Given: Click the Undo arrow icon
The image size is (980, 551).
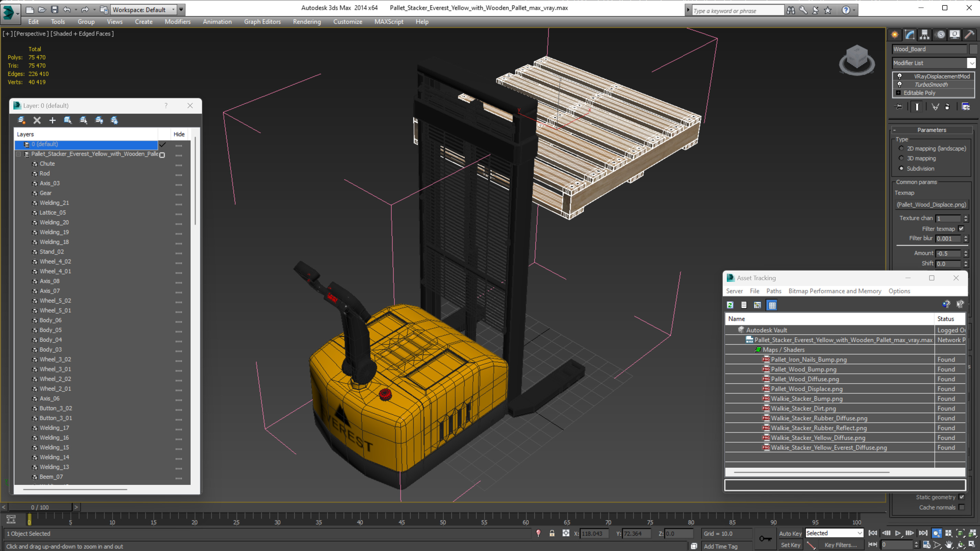Looking at the screenshot, I should click(x=67, y=10).
